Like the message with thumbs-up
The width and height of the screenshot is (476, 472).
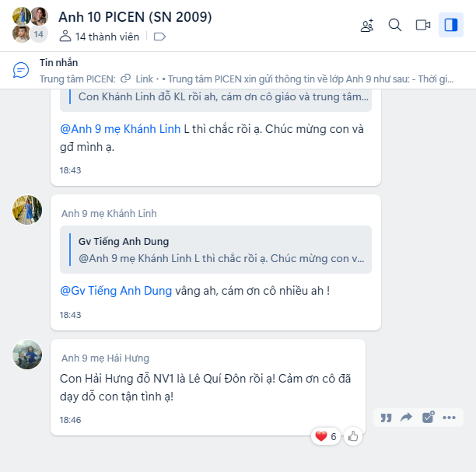tap(353, 436)
